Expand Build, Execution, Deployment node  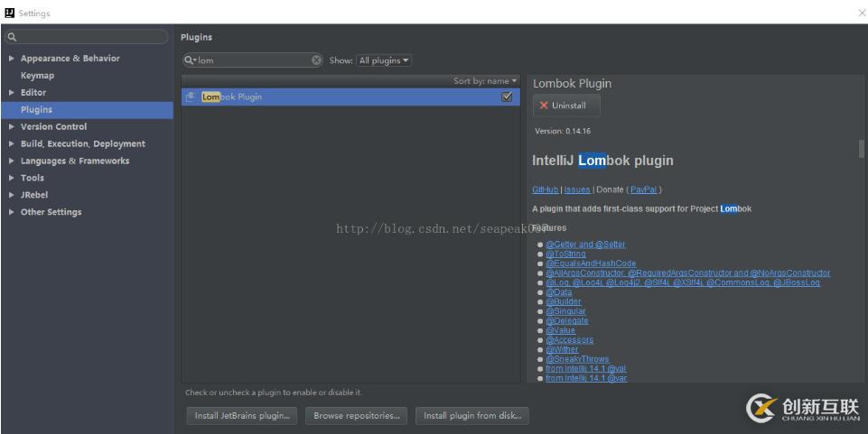click(x=12, y=143)
